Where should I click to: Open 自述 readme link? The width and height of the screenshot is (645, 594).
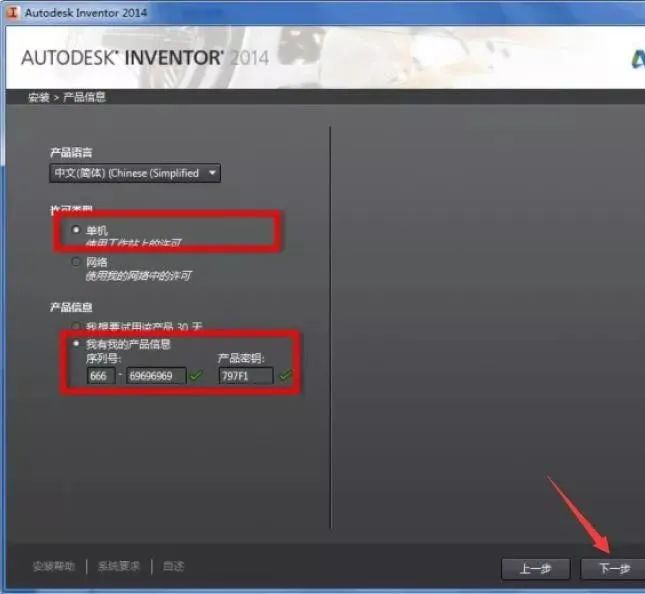pyautogui.click(x=174, y=566)
